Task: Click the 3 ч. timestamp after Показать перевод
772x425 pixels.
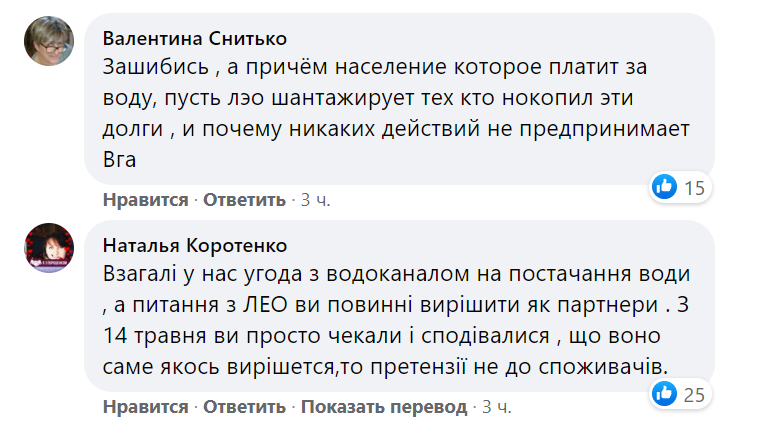Action: 497,407
